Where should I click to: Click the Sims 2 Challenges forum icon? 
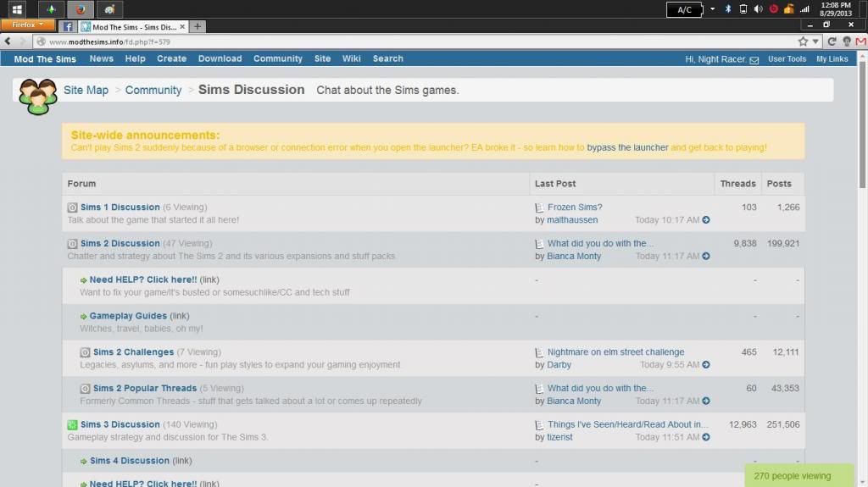tap(85, 352)
